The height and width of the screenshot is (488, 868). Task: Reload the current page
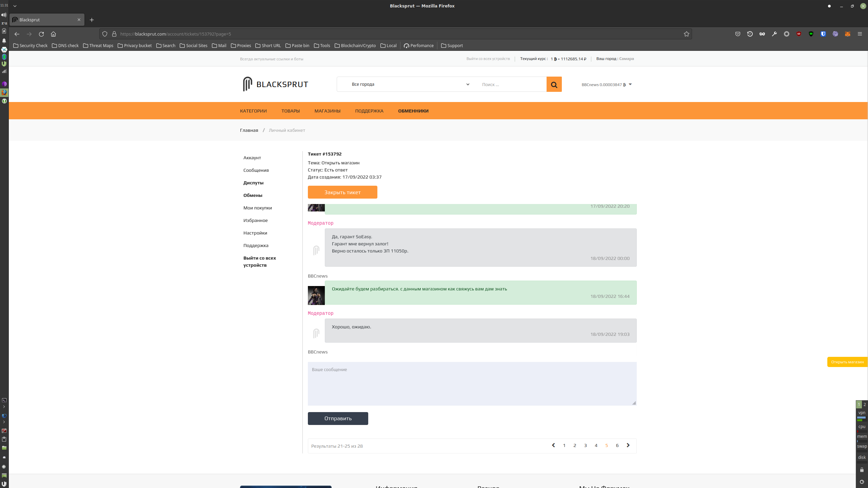41,34
